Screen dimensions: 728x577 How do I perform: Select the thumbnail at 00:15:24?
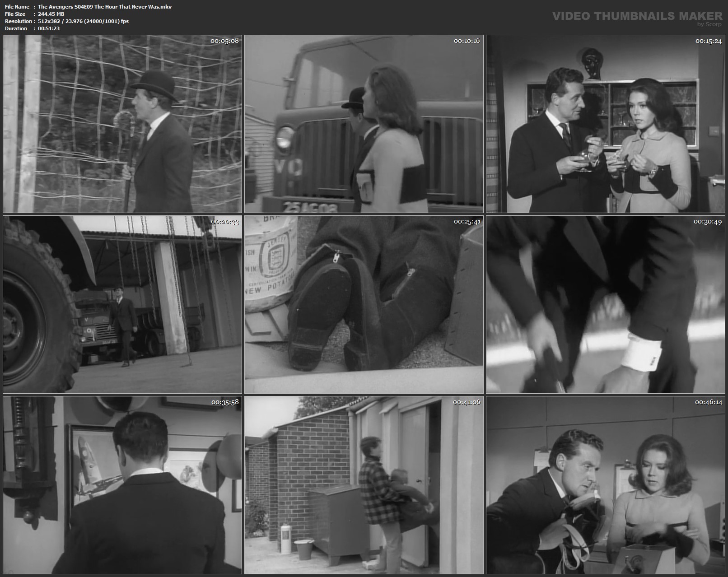(606, 124)
